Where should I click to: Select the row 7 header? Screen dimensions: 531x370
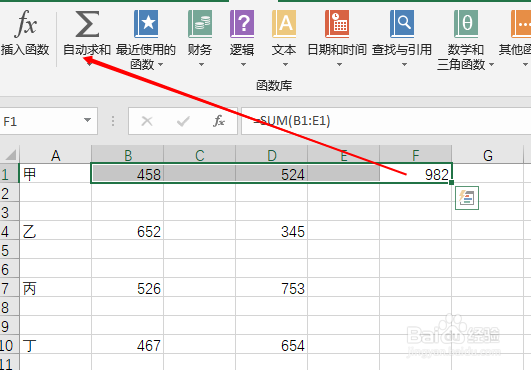pos(9,288)
